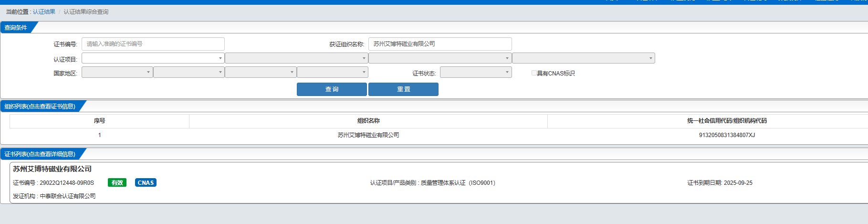Focus the 证书编号 input field
The image size is (868, 224).
[x=153, y=44]
